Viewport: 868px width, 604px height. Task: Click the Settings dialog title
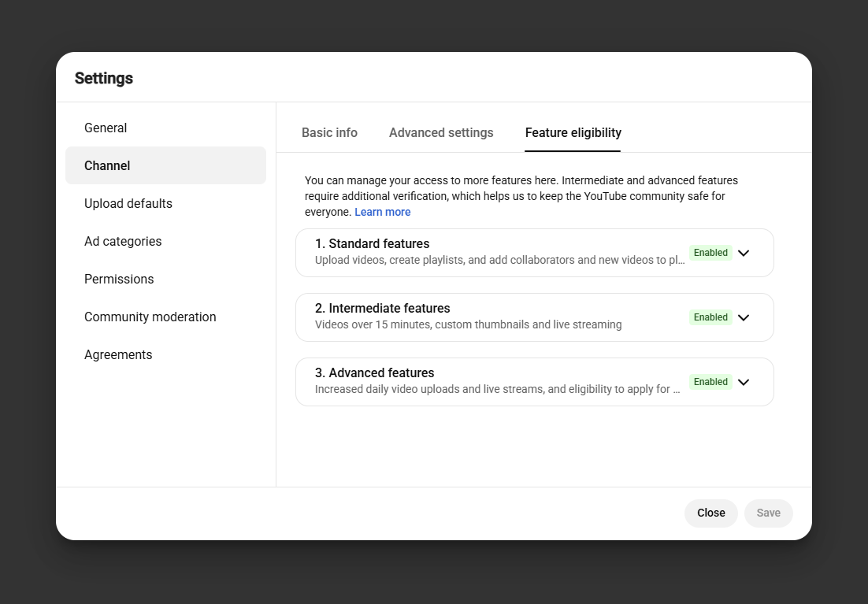(x=104, y=79)
